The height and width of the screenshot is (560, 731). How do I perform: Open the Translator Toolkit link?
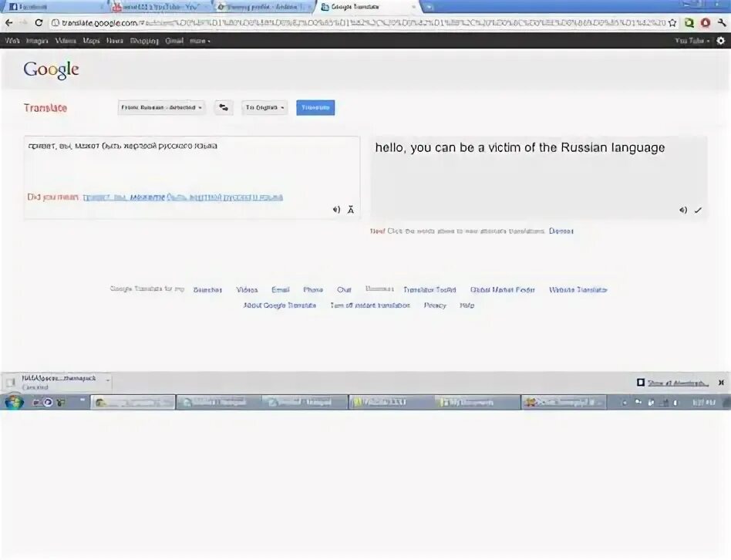tap(430, 290)
